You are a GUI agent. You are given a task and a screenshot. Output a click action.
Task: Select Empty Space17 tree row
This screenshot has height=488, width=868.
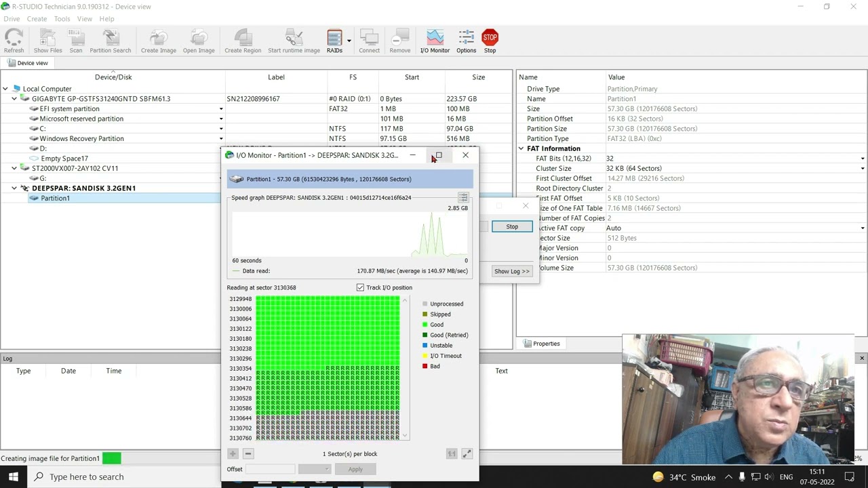pos(64,159)
